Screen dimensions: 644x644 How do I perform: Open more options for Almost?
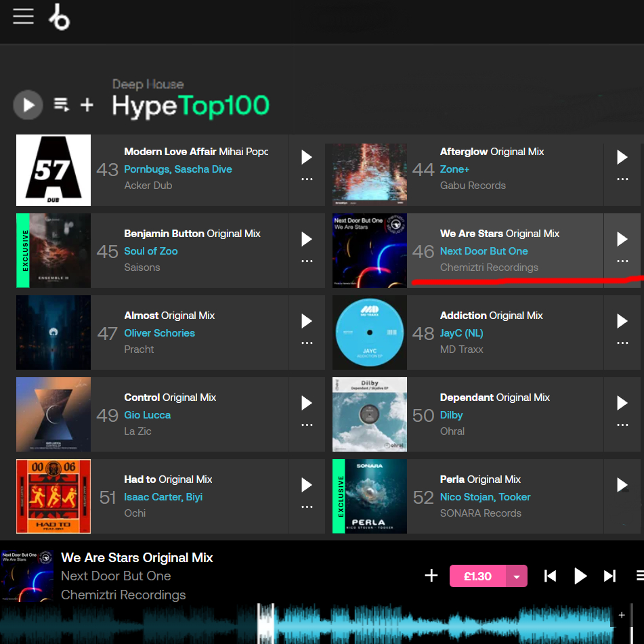point(307,343)
